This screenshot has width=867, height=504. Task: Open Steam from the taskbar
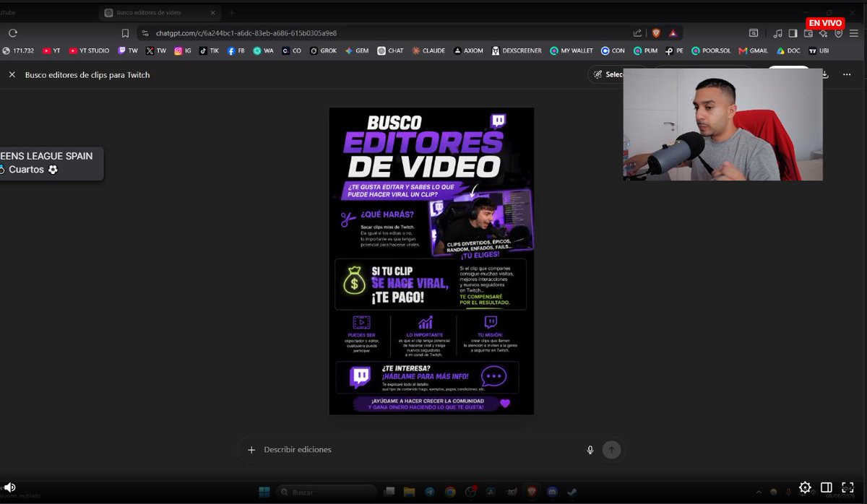tap(572, 492)
